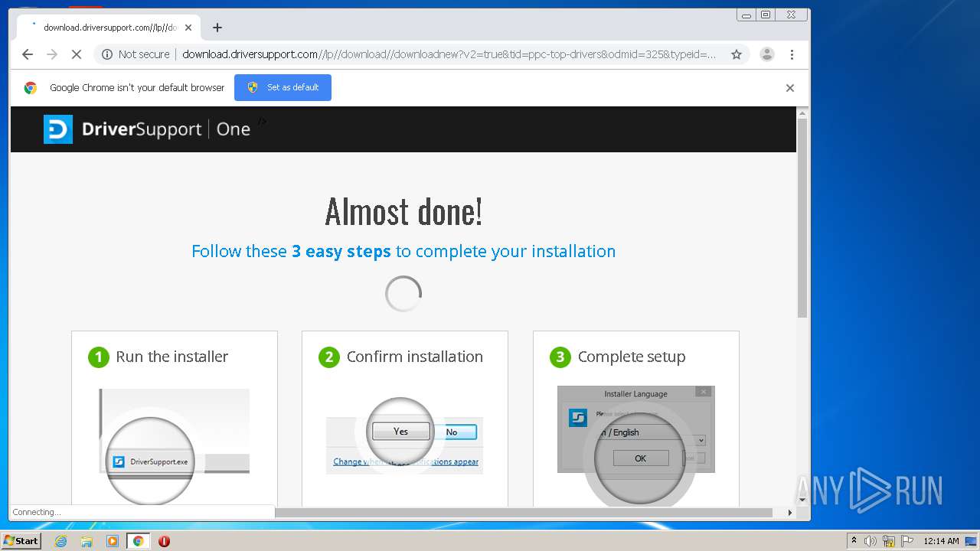Click the green step 1 number badge
Screen dimensions: 980x551
tap(99, 357)
